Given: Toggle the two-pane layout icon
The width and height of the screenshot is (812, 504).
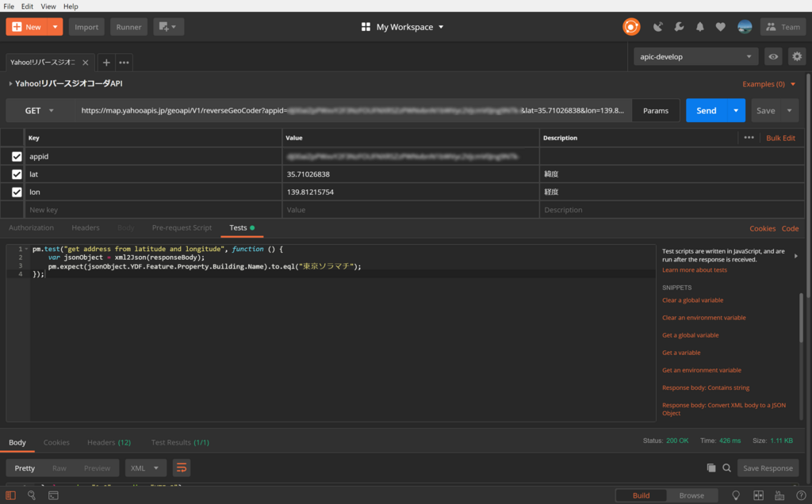Looking at the screenshot, I should 759,495.
